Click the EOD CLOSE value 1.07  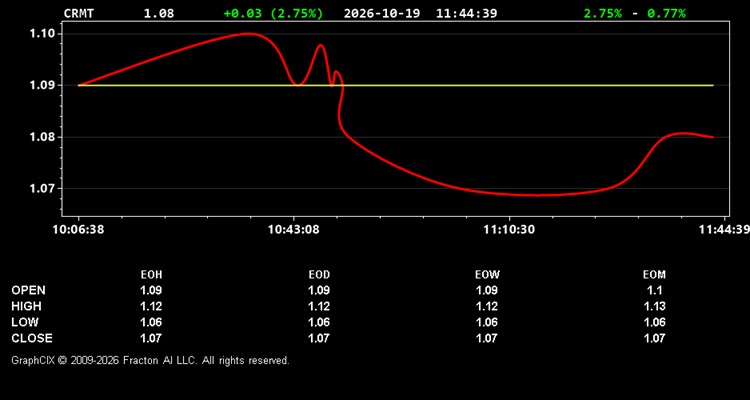(319, 338)
